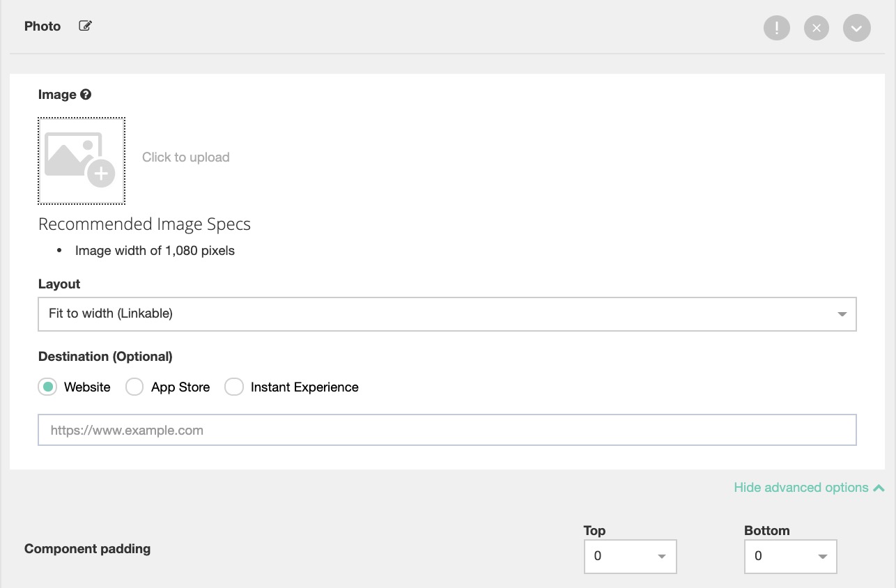Image resolution: width=896 pixels, height=588 pixels.
Task: Collapse the Photo panel with the chevron circle
Action: point(856,29)
